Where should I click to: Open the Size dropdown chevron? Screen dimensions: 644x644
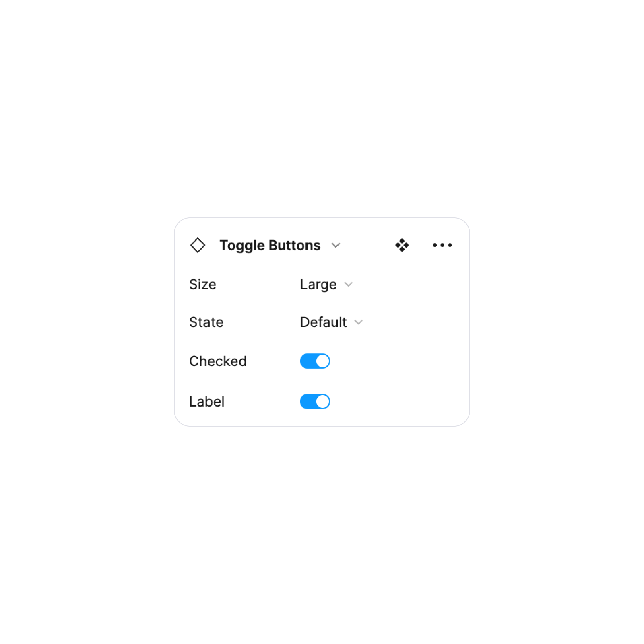tap(349, 285)
